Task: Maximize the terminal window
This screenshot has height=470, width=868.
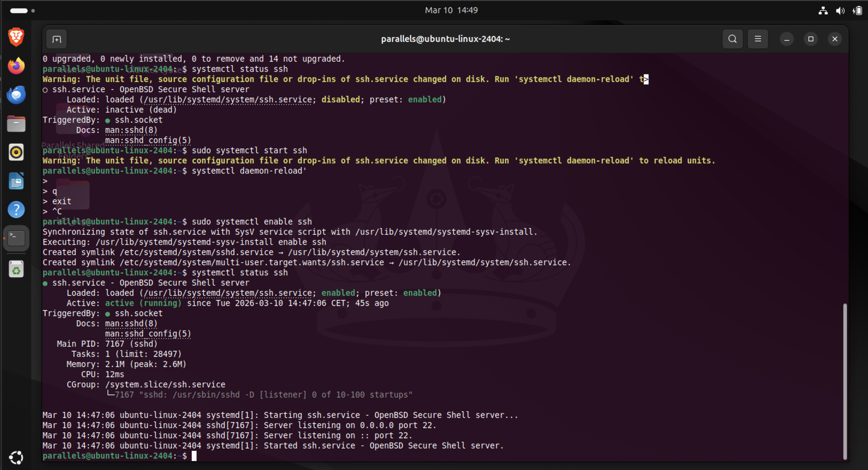Action: [x=811, y=39]
